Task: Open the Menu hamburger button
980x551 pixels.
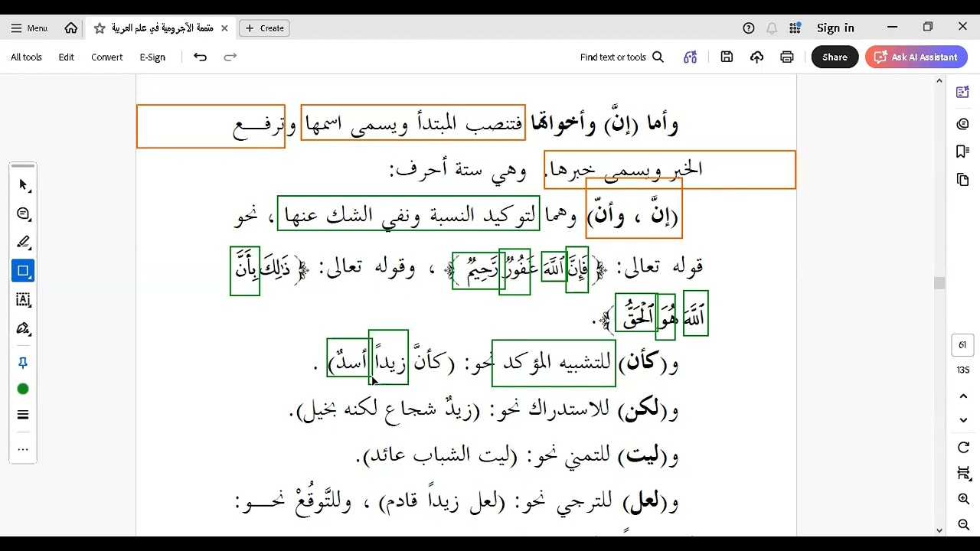Action: (29, 28)
